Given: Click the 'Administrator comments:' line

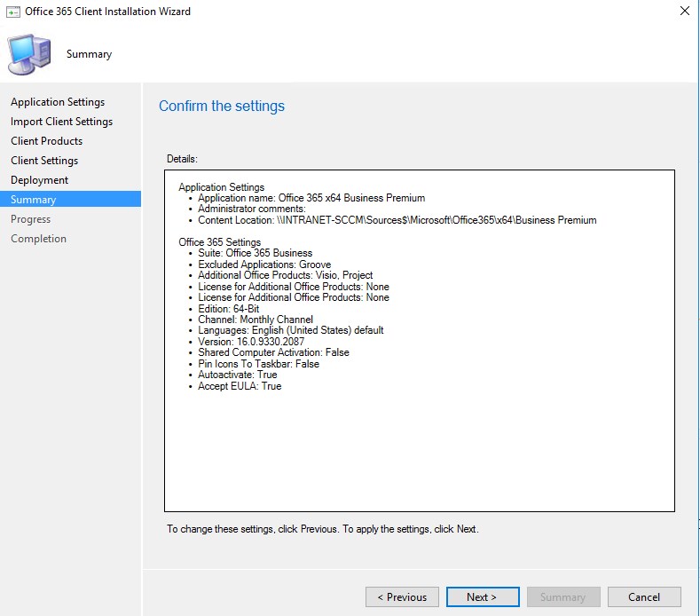Looking at the screenshot, I should tap(252, 209).
